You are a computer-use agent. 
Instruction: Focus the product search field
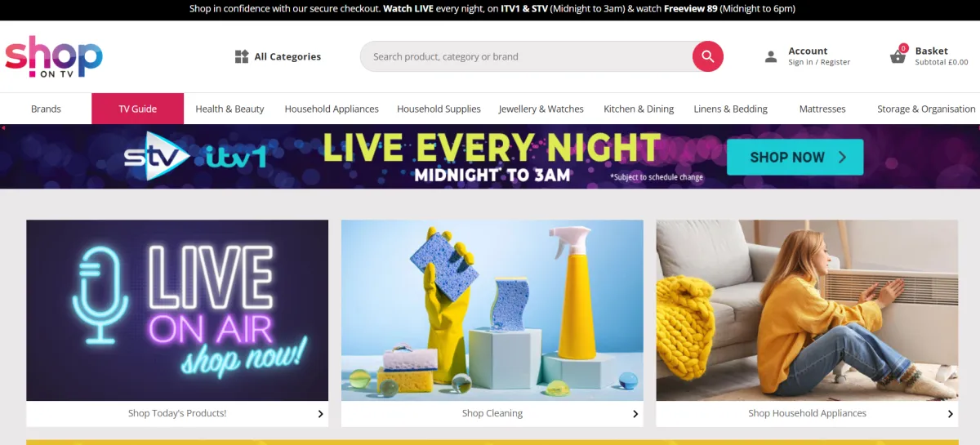[527, 56]
